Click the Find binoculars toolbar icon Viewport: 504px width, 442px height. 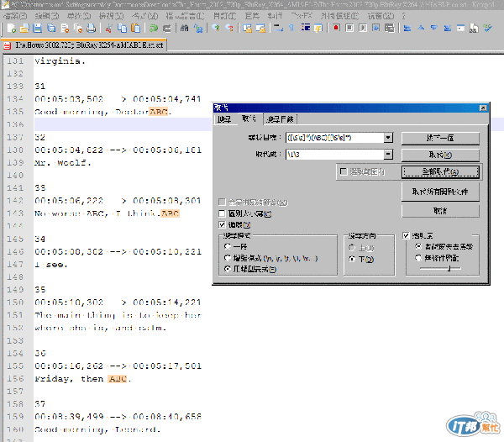(x=184, y=29)
